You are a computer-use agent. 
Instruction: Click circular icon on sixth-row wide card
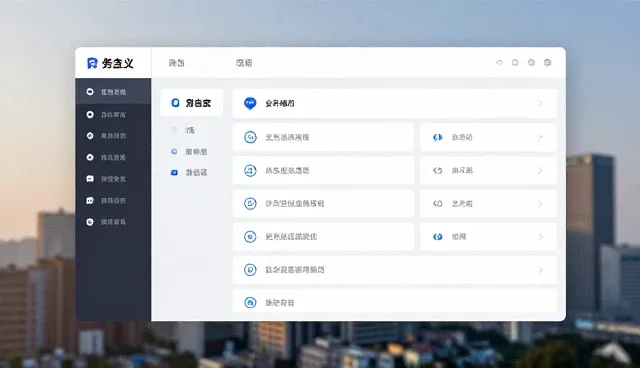(250, 270)
